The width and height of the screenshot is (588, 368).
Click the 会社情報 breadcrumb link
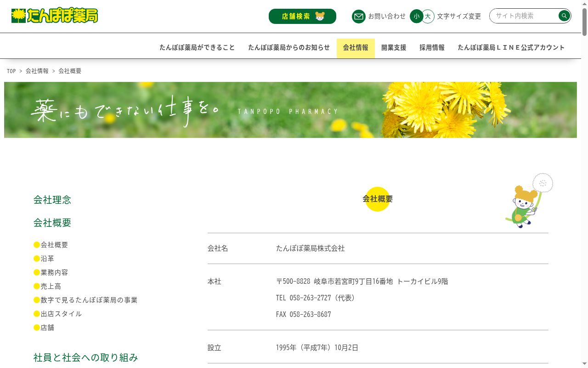[37, 71]
